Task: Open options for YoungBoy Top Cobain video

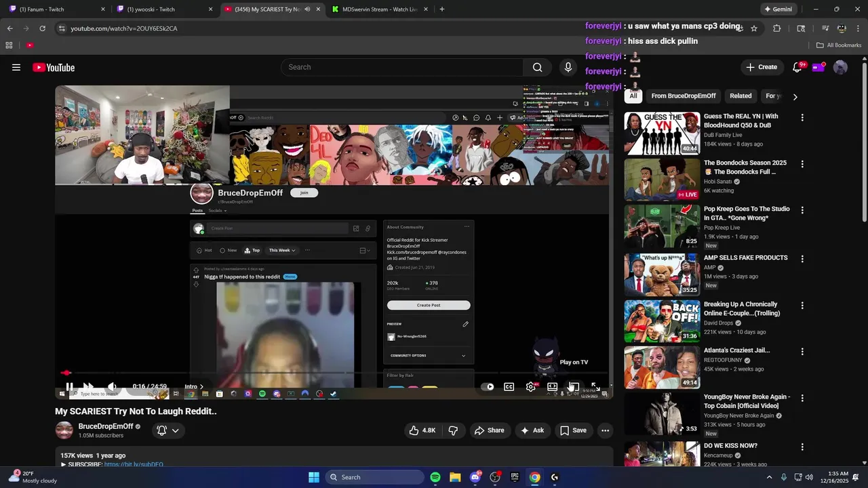Action: pos(802,398)
